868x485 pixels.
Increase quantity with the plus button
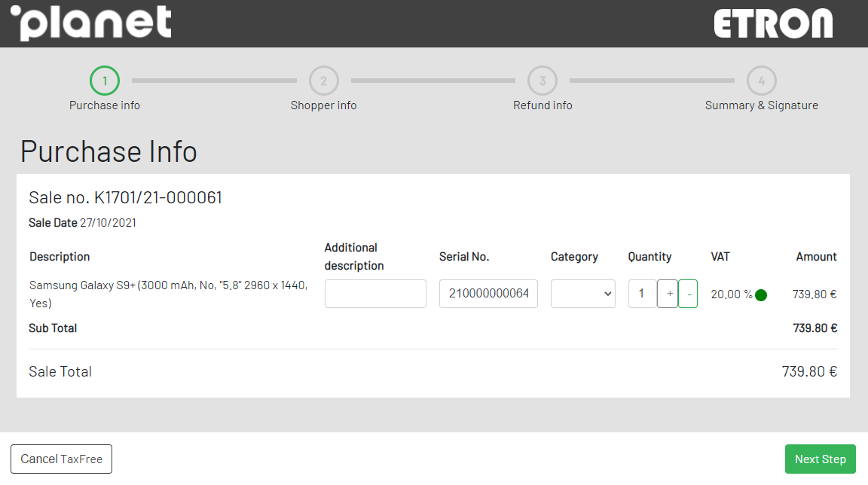(x=668, y=294)
